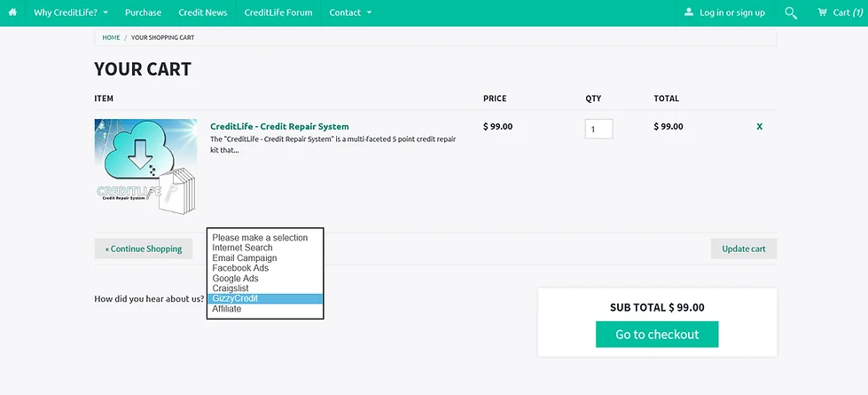Viewport: 868px width, 395px height.
Task: Remove item using the X icon
Action: (759, 127)
